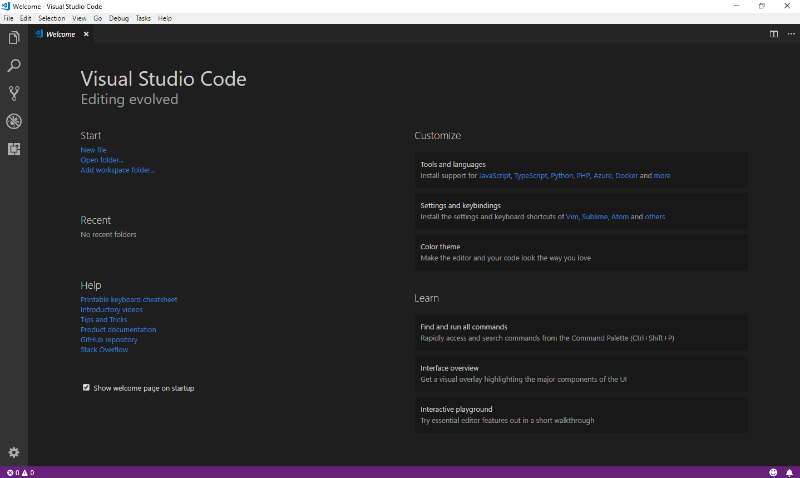Open the Tasks menu
The width and height of the screenshot is (800, 478).
[x=143, y=18]
